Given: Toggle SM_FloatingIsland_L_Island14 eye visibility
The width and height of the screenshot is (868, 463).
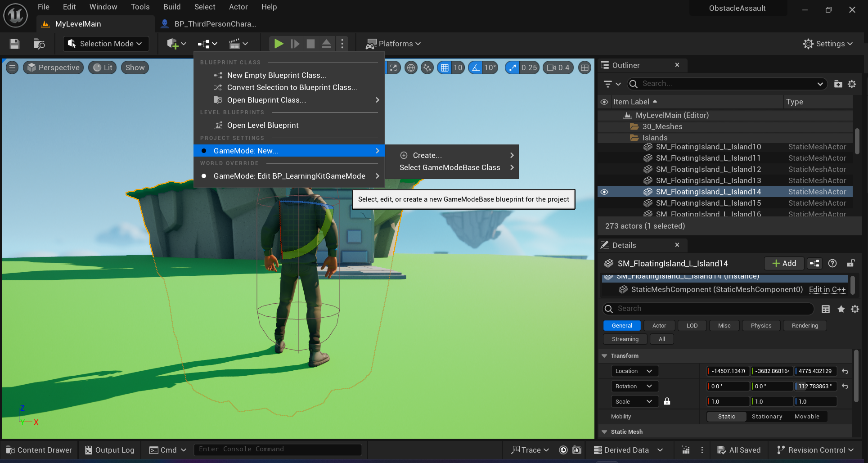Looking at the screenshot, I should click(x=604, y=192).
